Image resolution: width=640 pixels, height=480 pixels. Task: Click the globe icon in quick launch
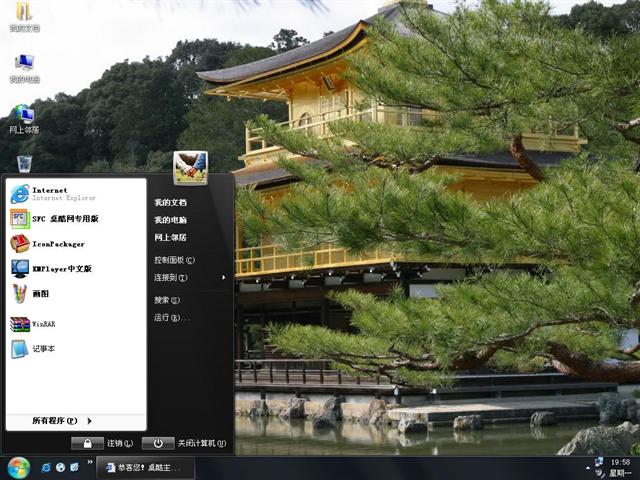pyautogui.click(x=60, y=467)
